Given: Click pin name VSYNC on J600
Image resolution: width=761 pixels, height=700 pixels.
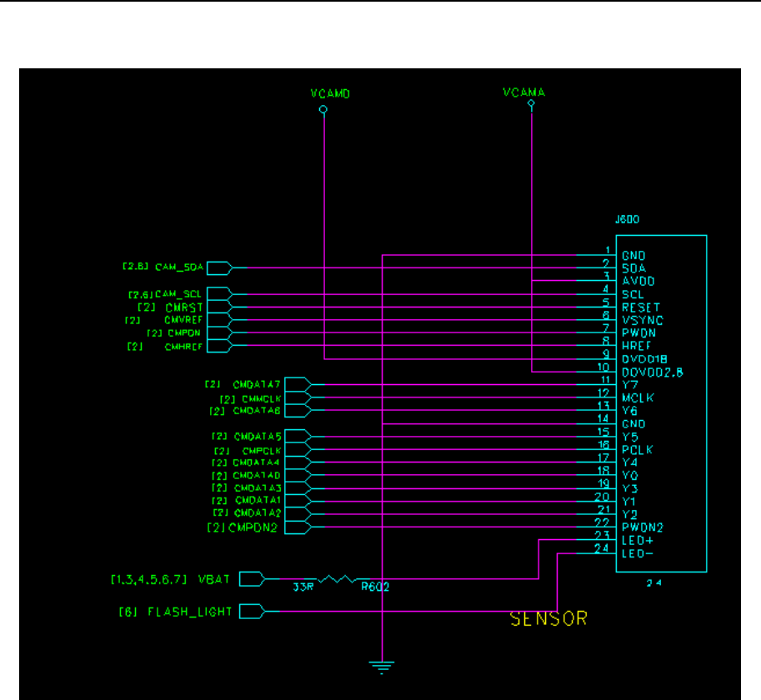Looking at the screenshot, I should point(643,320).
